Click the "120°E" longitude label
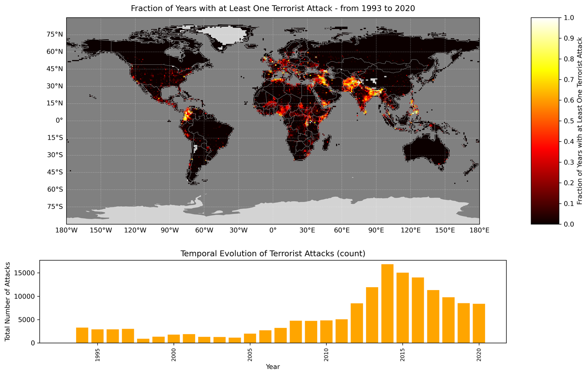The image size is (588, 375). pos(410,231)
